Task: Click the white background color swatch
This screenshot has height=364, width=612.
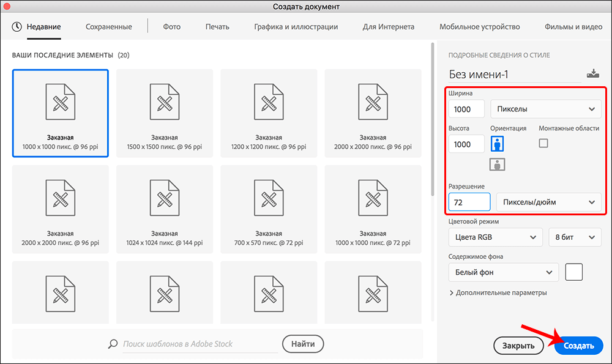Action: [573, 272]
